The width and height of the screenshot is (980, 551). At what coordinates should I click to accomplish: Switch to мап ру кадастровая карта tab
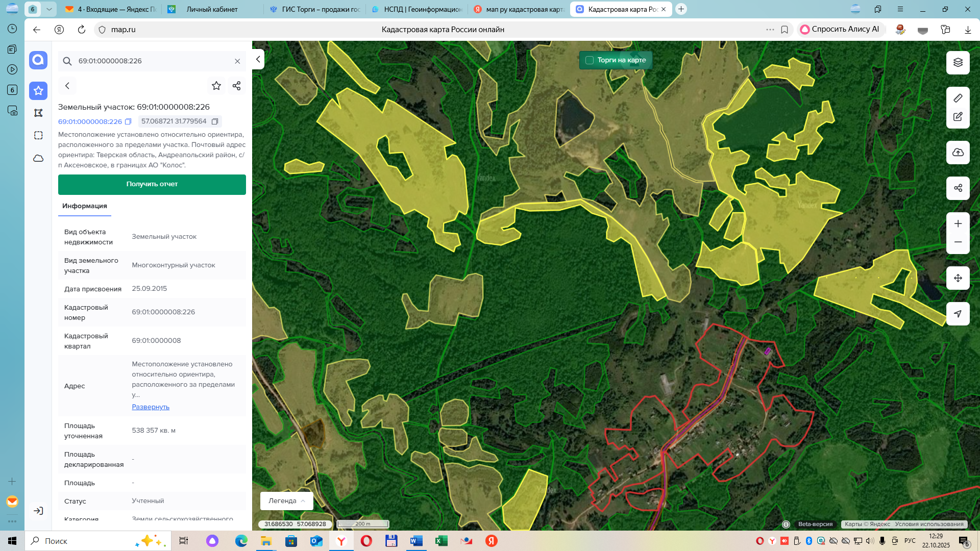[519, 9]
